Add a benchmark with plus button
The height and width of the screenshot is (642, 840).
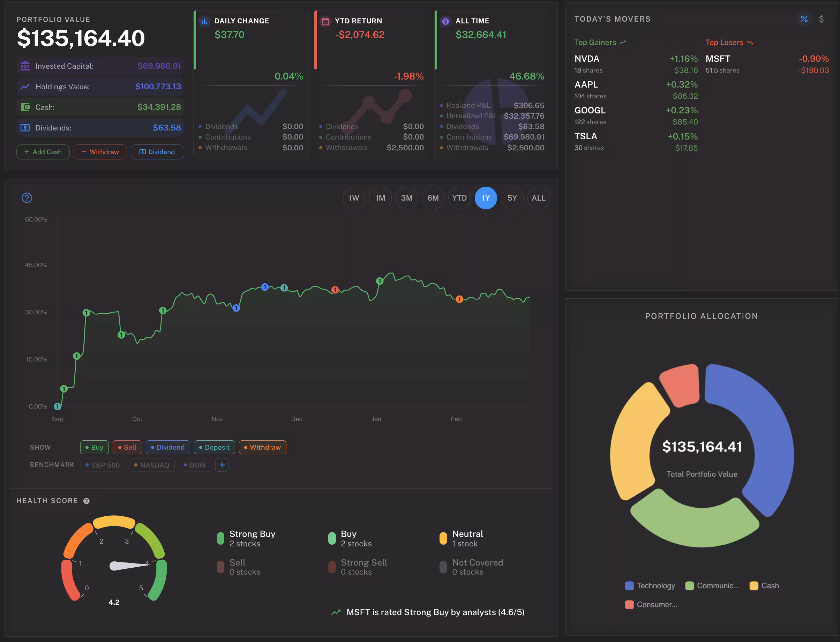click(x=222, y=465)
